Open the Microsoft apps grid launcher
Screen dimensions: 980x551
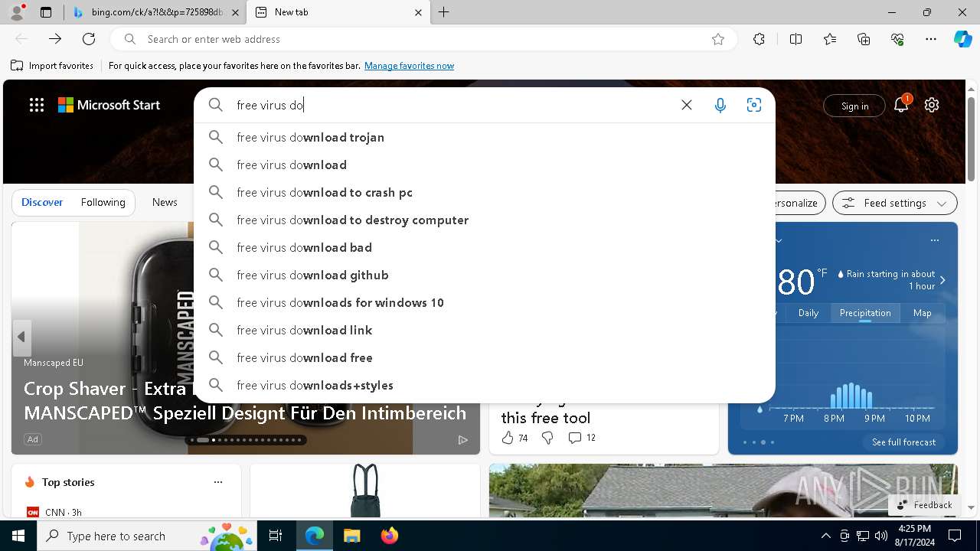tap(37, 105)
